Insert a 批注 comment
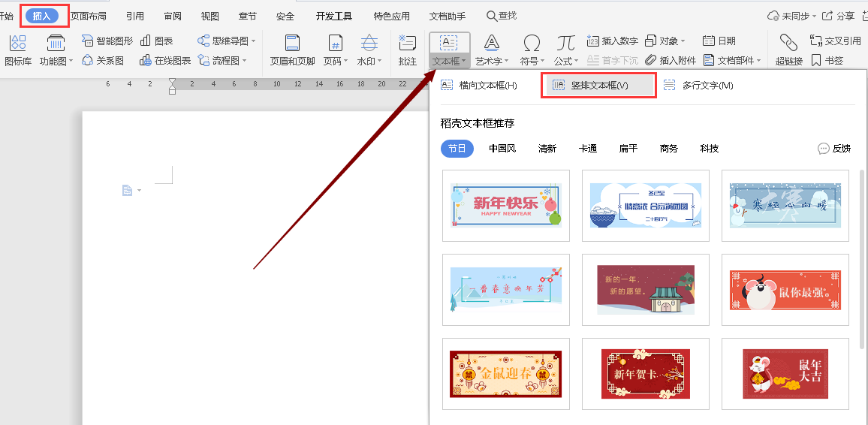Screen dimensions: 868x425 408,50
